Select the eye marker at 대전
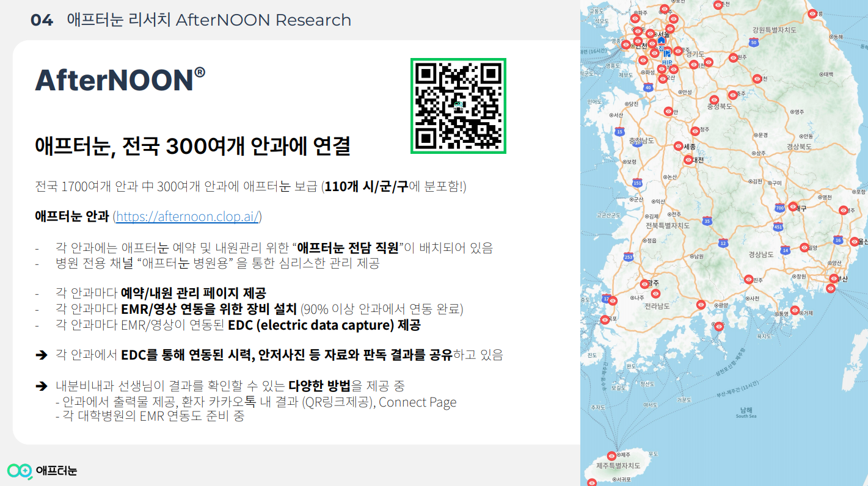 point(688,160)
